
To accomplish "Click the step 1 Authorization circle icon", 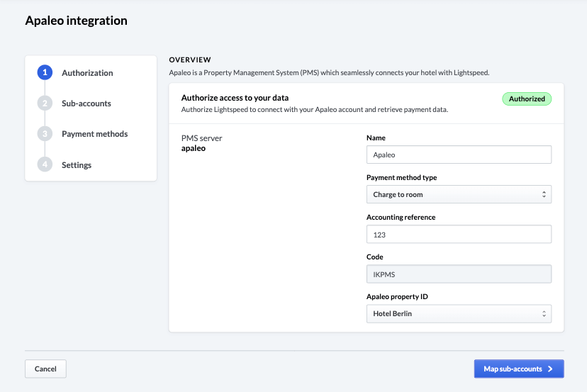I will (x=45, y=72).
